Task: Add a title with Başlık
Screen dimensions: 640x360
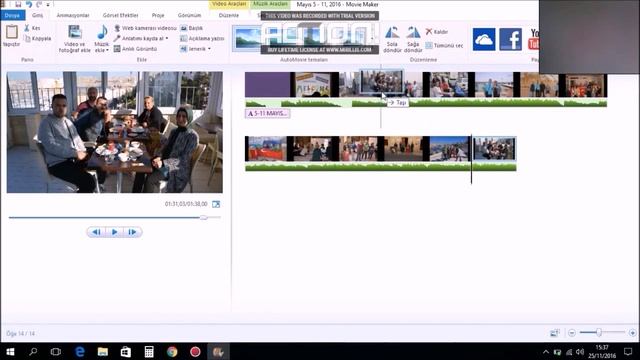Action: tap(191, 28)
